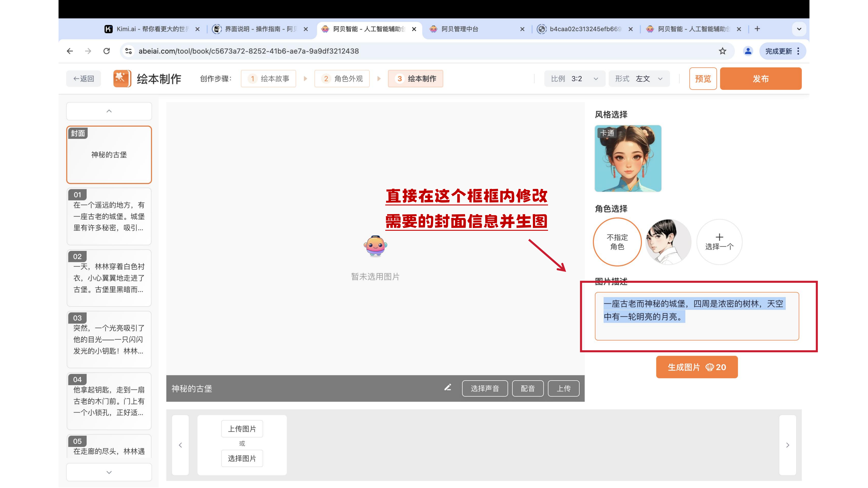Close the 阿贝管理中台 tab
The image size is (868, 488).
[x=522, y=29]
